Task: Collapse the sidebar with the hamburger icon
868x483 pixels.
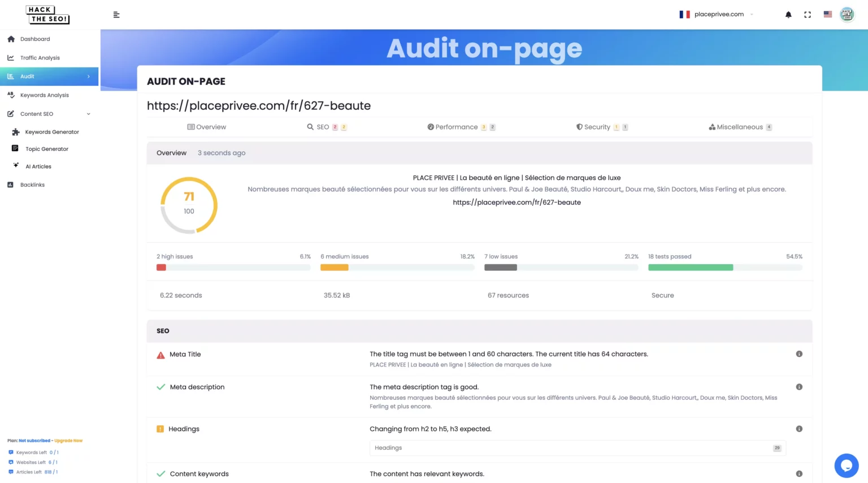Action: tap(116, 14)
